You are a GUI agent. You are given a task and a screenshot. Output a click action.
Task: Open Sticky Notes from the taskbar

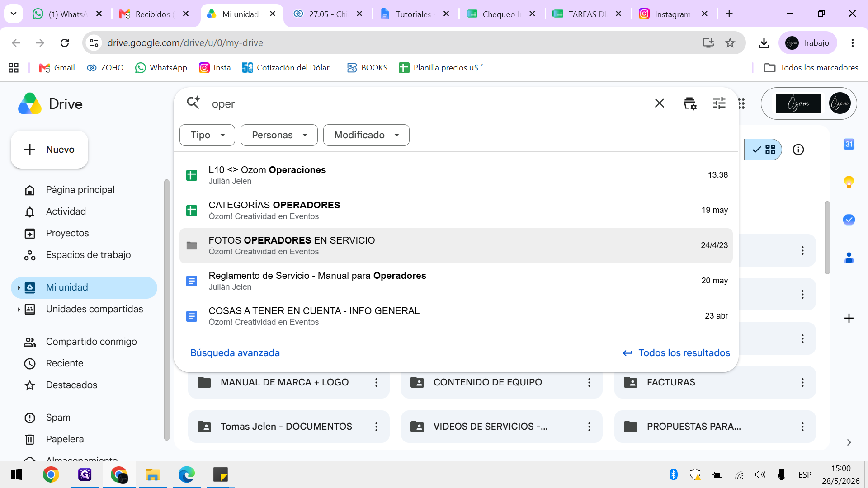pyautogui.click(x=221, y=474)
